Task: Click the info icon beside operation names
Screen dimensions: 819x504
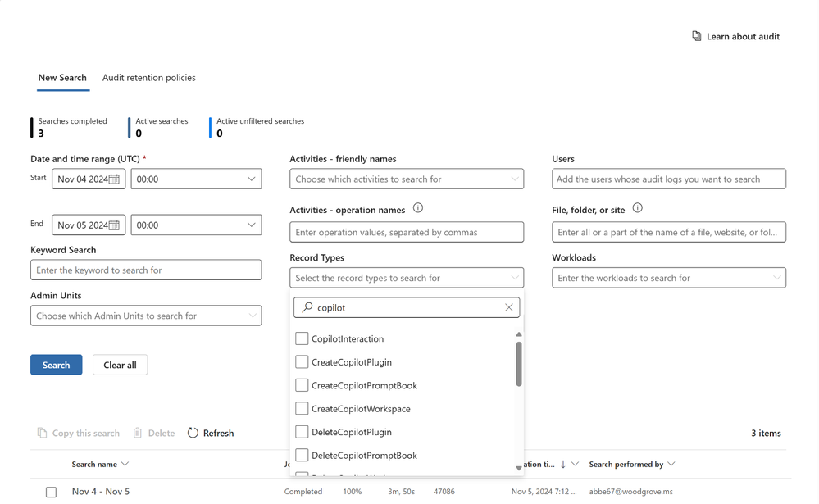Action: tap(418, 208)
